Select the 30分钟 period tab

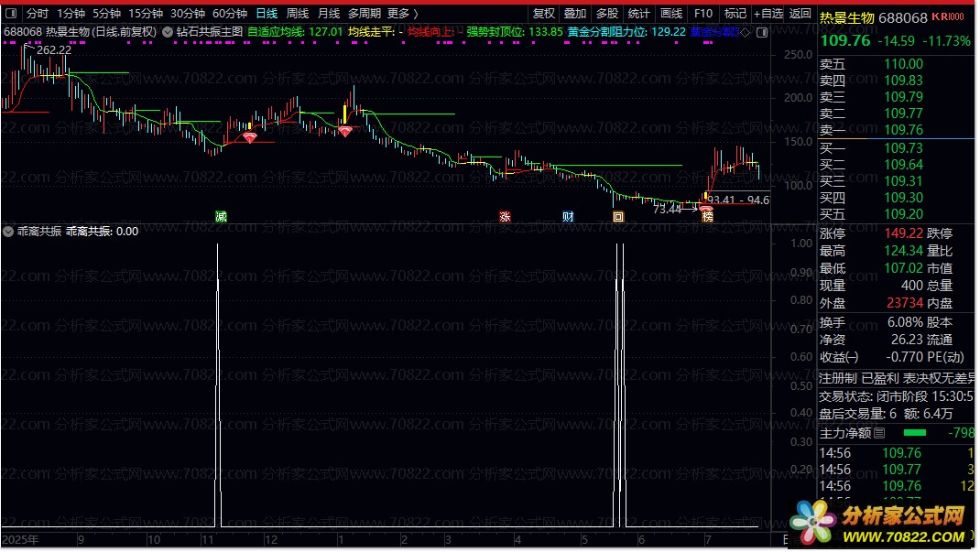pyautogui.click(x=188, y=13)
